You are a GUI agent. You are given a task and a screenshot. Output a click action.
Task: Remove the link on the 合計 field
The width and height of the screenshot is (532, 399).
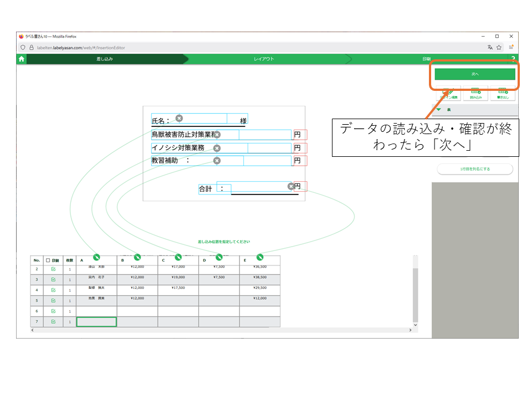[x=291, y=186]
